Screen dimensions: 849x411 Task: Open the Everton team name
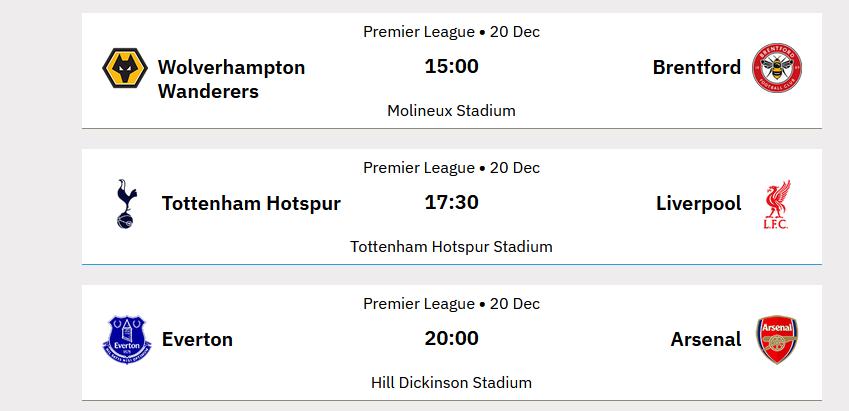[197, 339]
